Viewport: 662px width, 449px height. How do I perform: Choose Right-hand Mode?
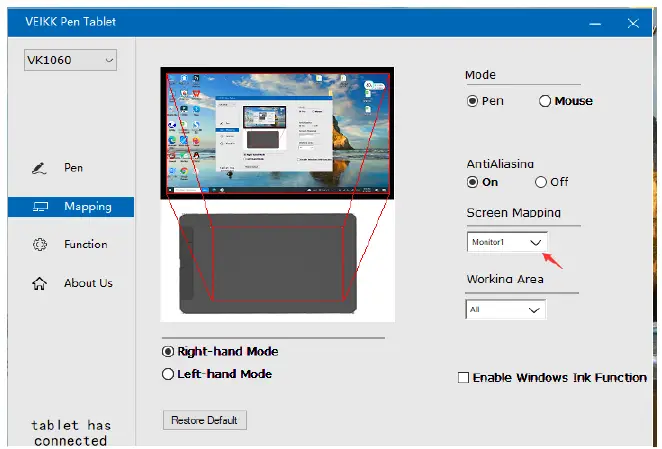(x=168, y=352)
